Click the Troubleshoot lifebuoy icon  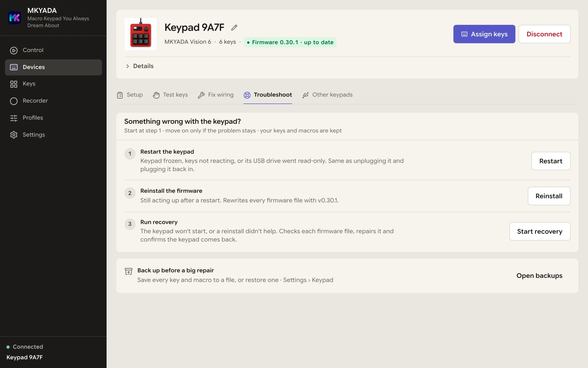[x=247, y=95]
